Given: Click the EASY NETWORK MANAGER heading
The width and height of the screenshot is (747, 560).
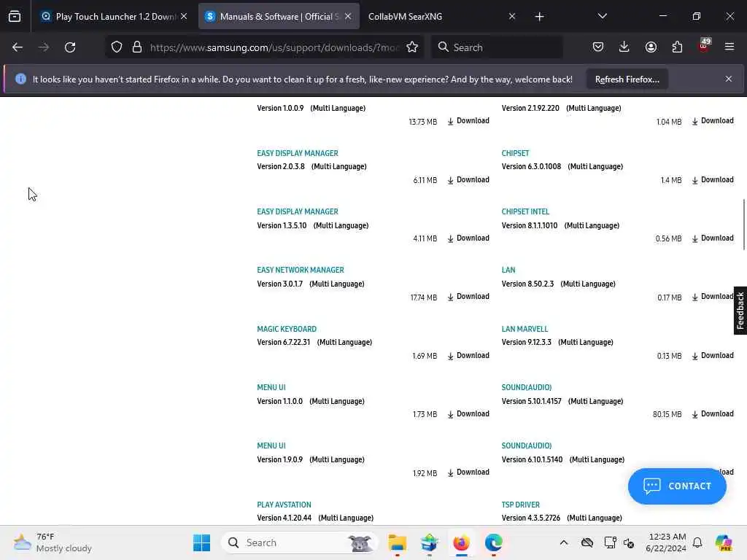Looking at the screenshot, I should [x=300, y=270].
